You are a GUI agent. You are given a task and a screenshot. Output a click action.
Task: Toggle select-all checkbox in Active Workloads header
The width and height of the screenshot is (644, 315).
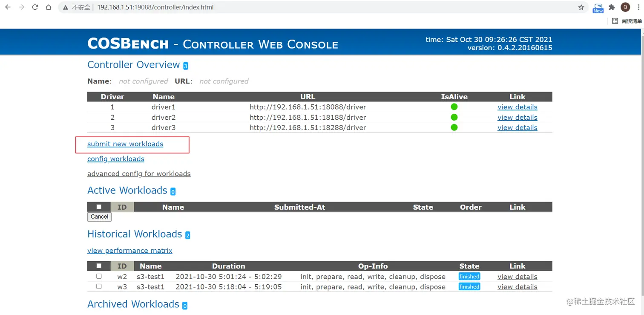coord(99,207)
